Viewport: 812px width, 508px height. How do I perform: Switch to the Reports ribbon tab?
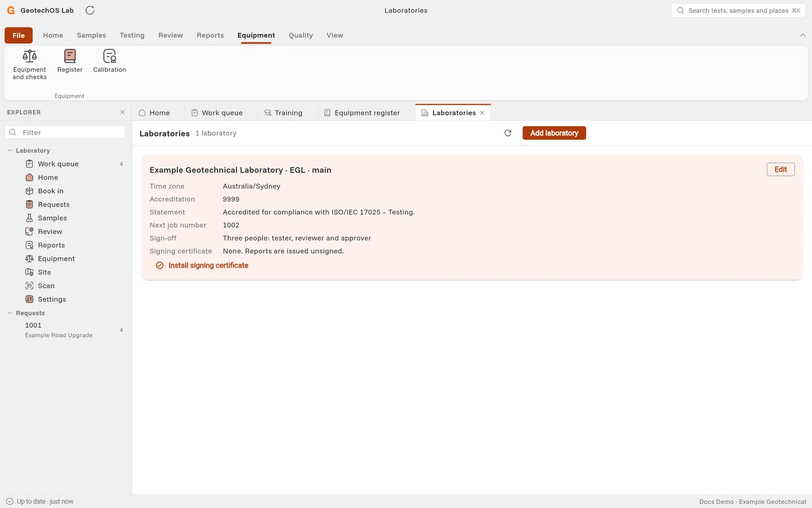coord(210,35)
